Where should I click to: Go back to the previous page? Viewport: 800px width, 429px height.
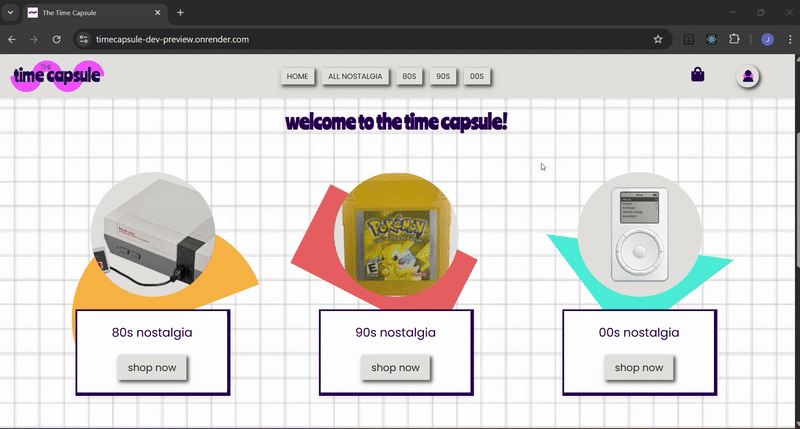(x=12, y=39)
